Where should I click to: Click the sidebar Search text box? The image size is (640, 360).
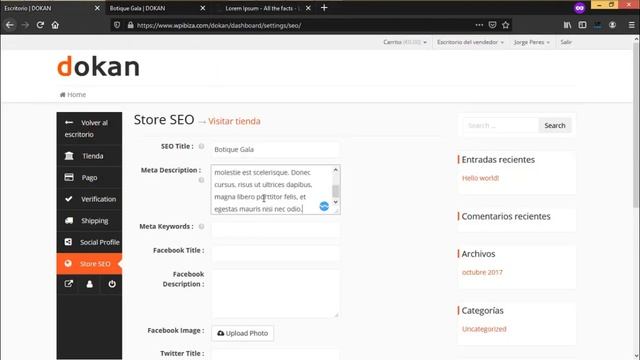click(501, 125)
